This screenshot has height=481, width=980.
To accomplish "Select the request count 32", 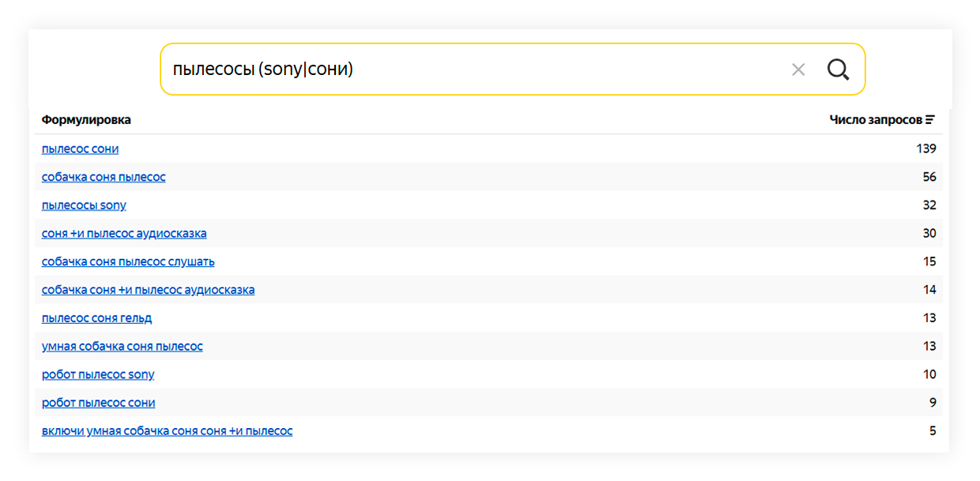I will [929, 205].
